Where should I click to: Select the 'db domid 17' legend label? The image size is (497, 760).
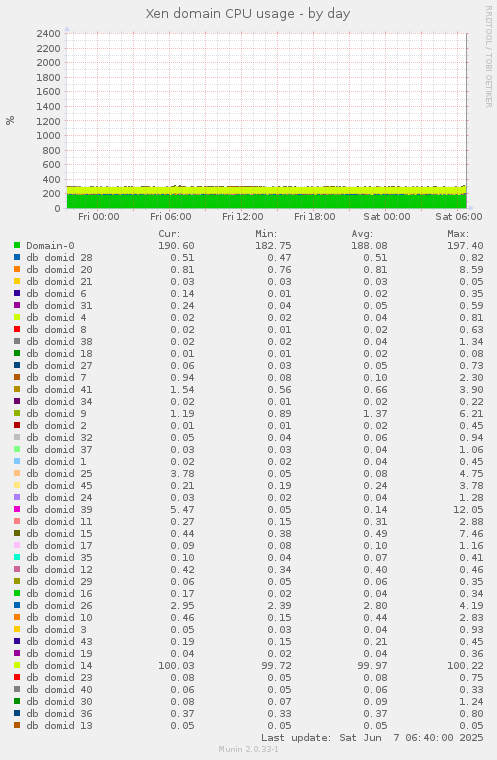pos(59,546)
